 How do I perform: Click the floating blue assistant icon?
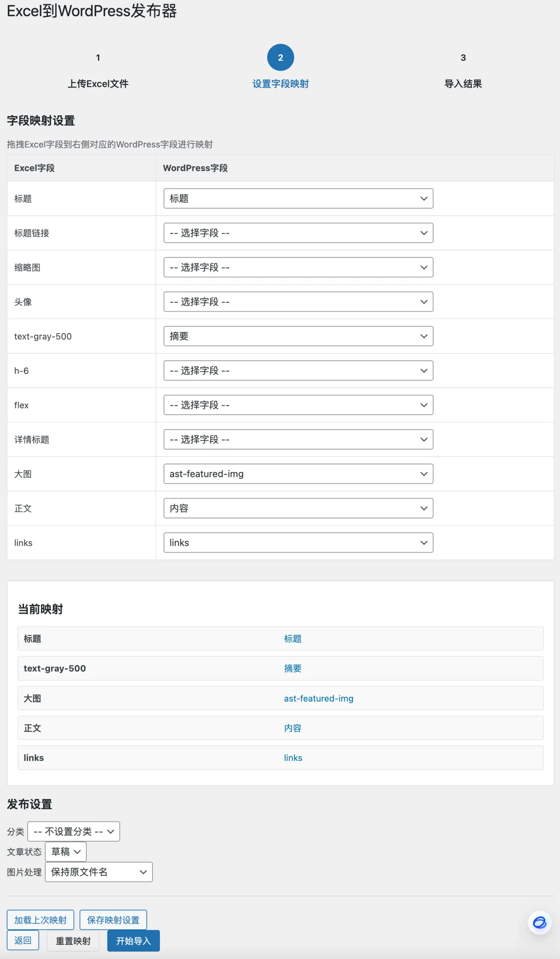point(539,922)
